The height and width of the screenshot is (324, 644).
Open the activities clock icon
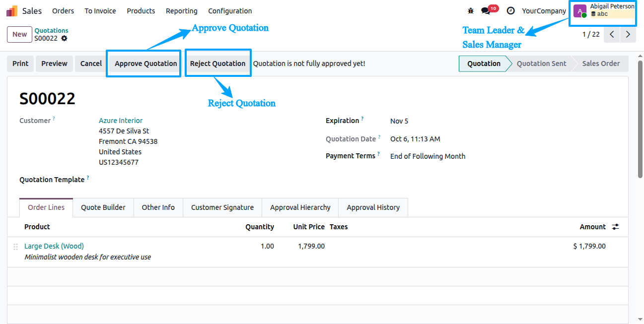click(x=510, y=11)
